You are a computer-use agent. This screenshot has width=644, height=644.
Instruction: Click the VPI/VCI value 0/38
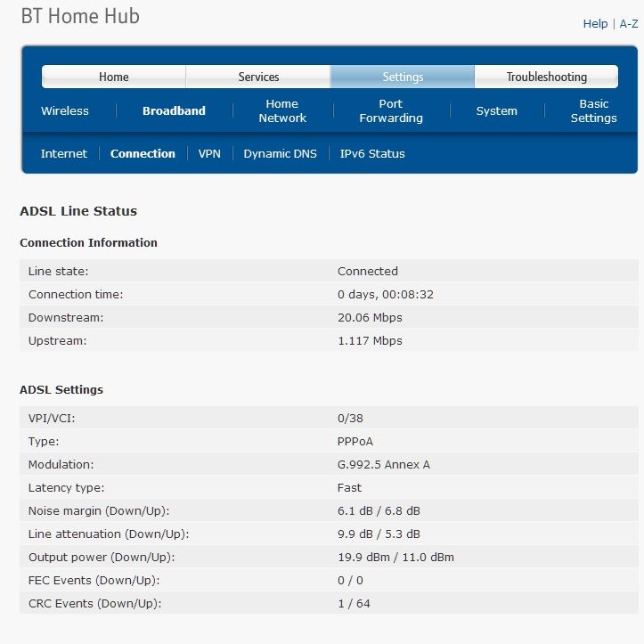click(x=350, y=418)
